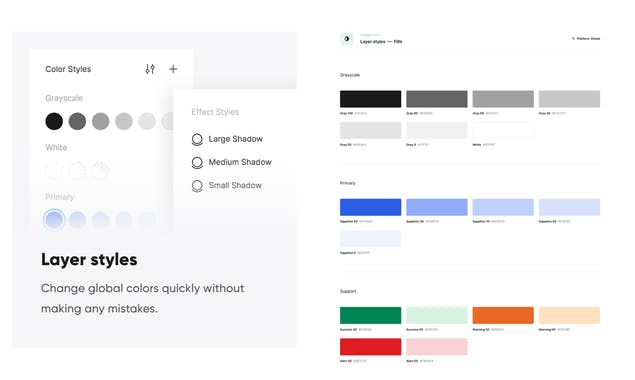
Task: Select the periwinkle Sapphire 30 swatch
Action: point(437,207)
